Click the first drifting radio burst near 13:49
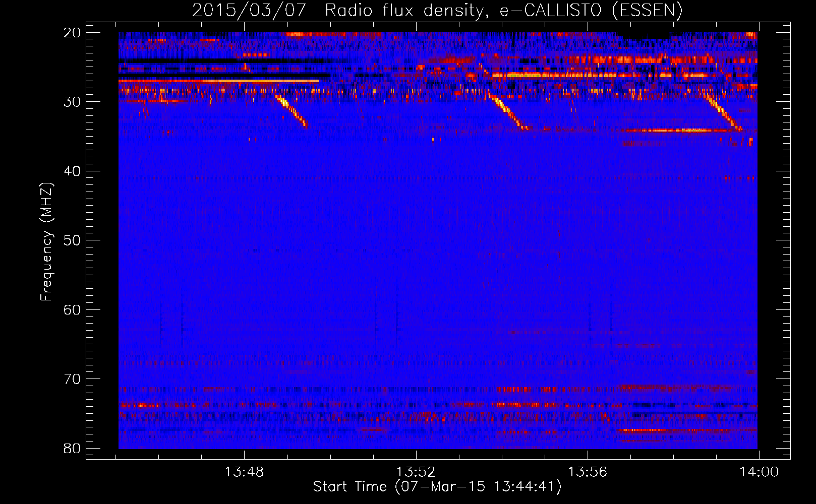The height and width of the screenshot is (504, 816). click(290, 110)
